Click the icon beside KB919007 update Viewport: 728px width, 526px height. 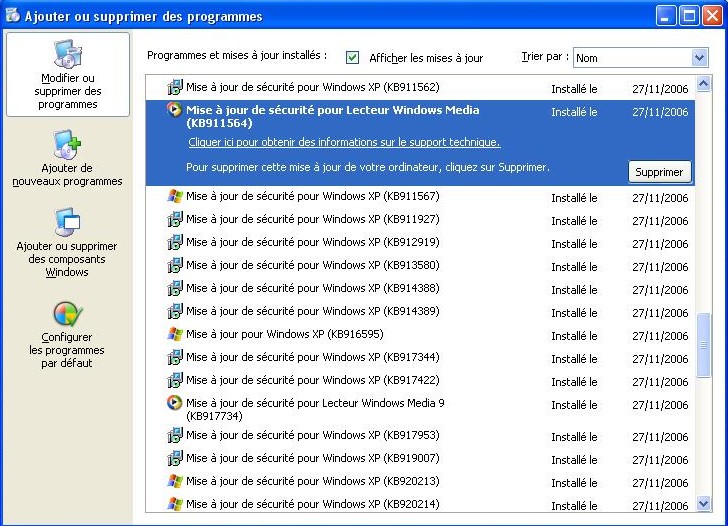(175, 458)
